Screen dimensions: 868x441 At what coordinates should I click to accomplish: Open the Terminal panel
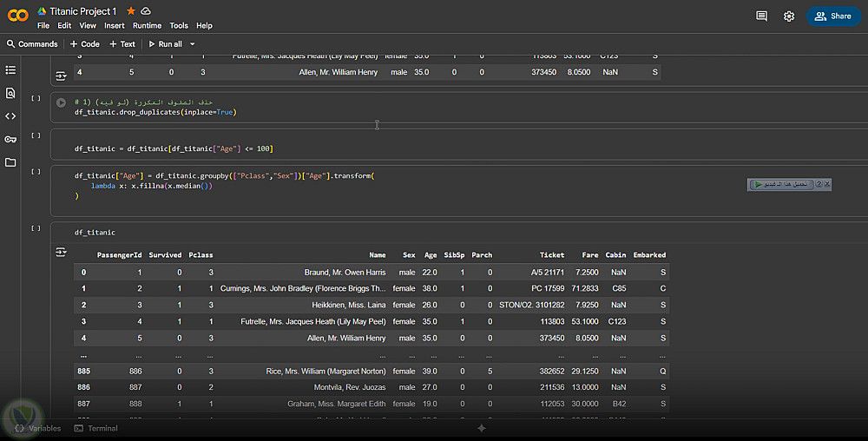pos(95,428)
